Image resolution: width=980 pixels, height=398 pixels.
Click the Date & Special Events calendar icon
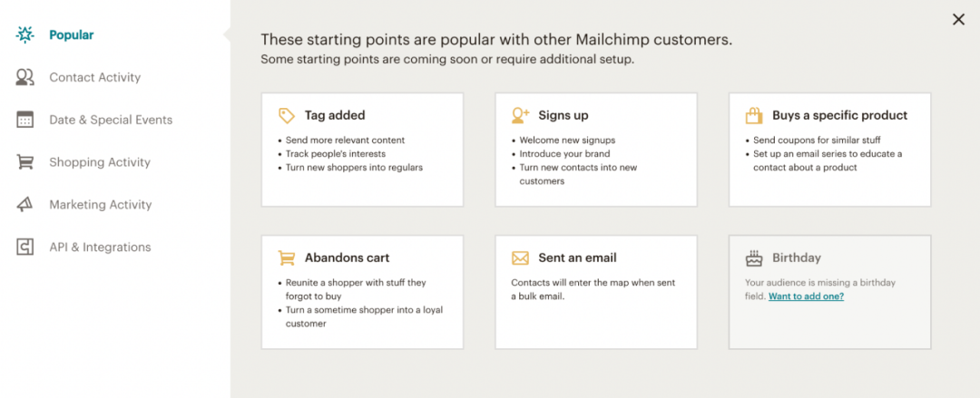click(25, 120)
